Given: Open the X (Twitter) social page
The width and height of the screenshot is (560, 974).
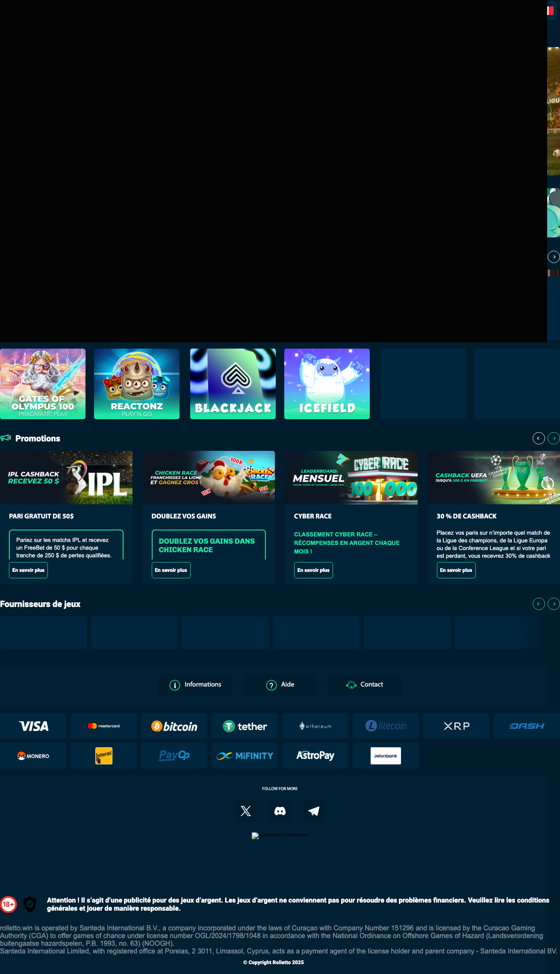Looking at the screenshot, I should (x=246, y=811).
